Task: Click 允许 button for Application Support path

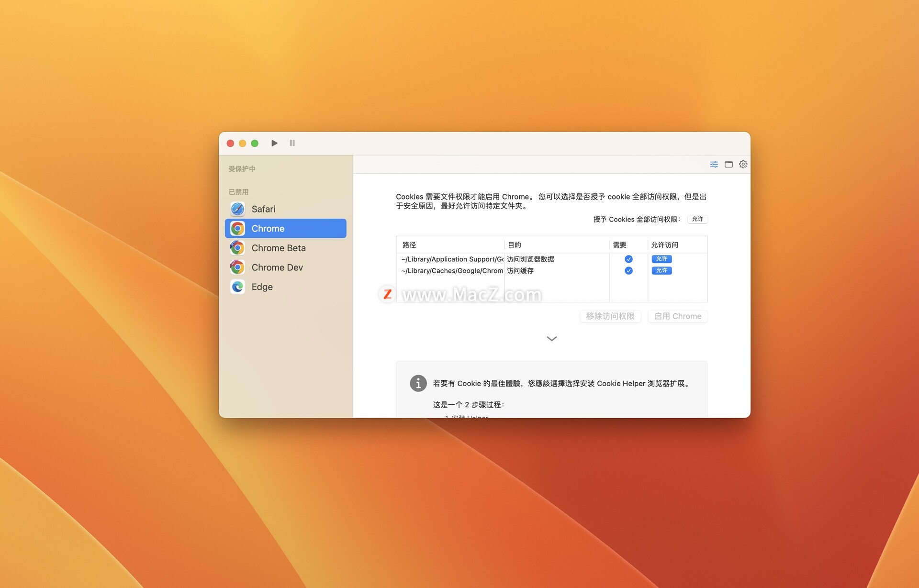Action: click(x=661, y=259)
